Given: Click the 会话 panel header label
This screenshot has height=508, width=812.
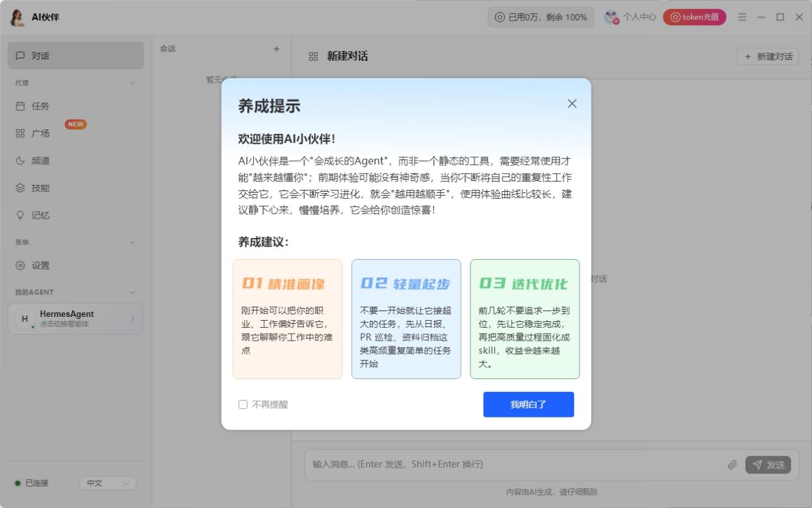Looking at the screenshot, I should pos(168,49).
